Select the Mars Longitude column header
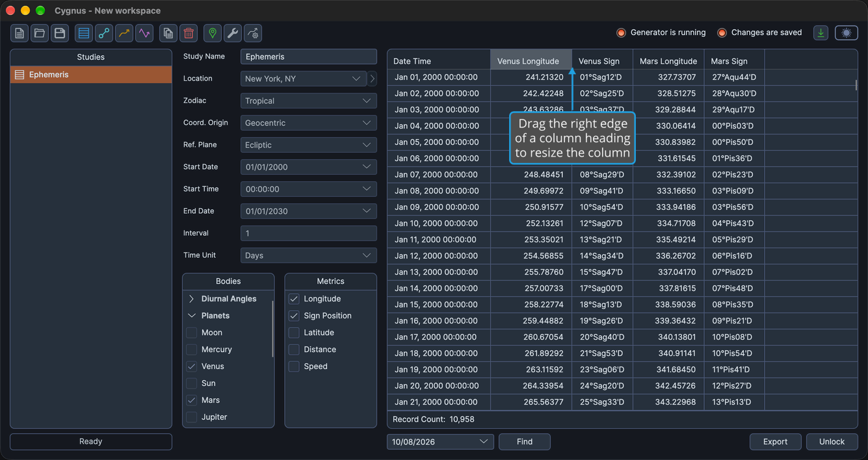 668,61
